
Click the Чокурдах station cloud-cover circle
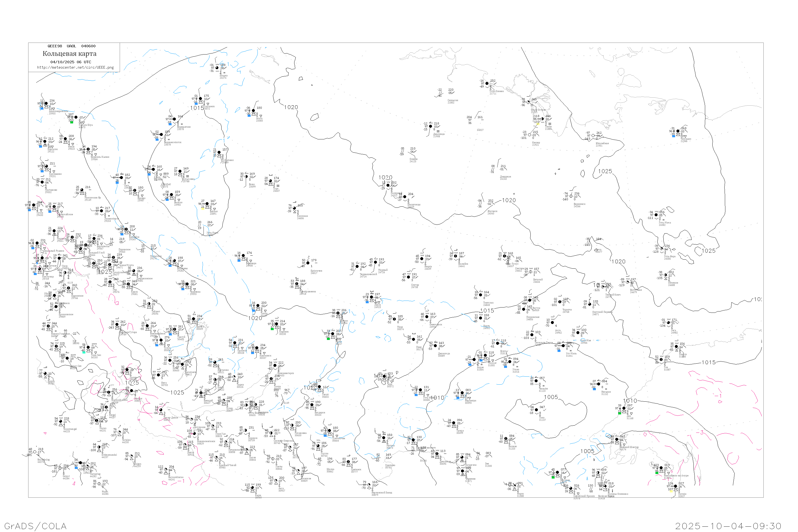click(x=678, y=131)
